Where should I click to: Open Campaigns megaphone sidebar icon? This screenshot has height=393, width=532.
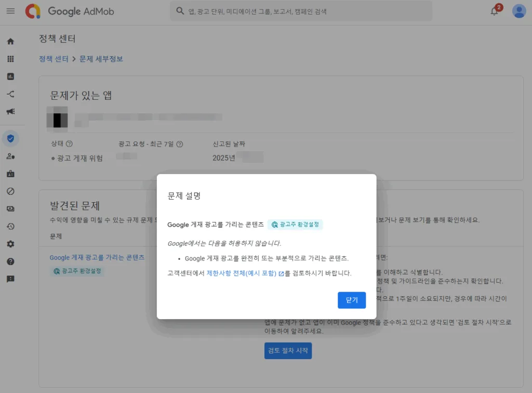click(10, 111)
